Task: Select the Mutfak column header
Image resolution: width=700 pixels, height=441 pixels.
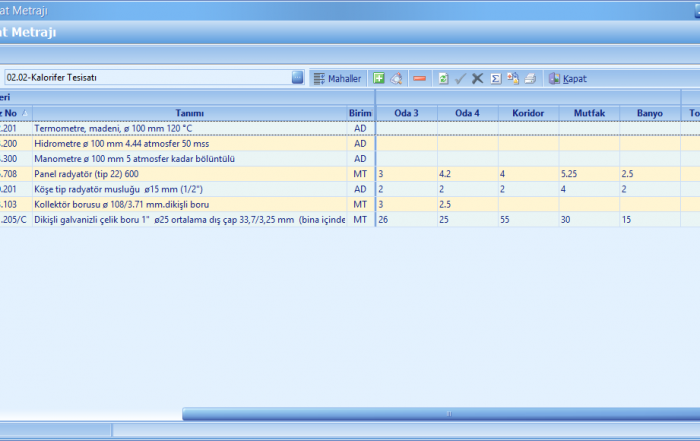Action: tap(589, 113)
